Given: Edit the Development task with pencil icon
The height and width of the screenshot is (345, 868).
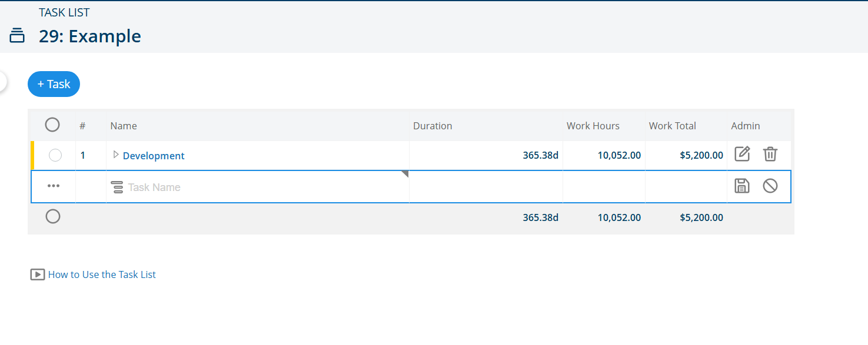Looking at the screenshot, I should coord(742,155).
